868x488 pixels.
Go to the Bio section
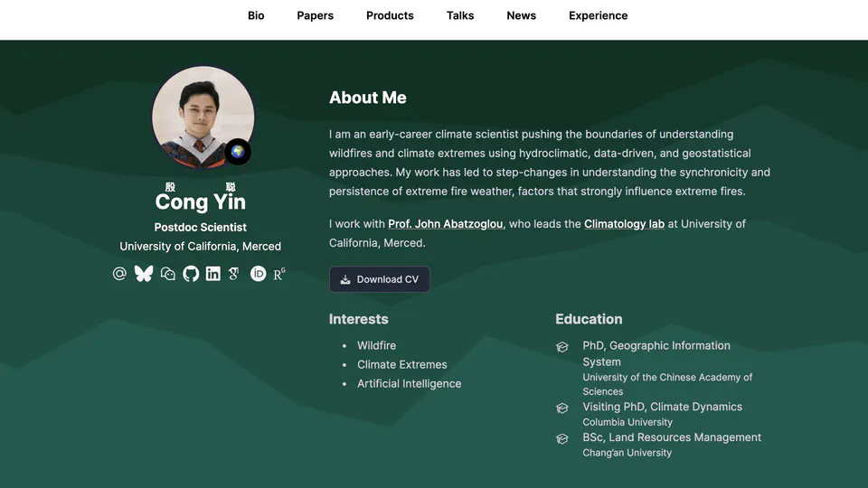(x=256, y=15)
